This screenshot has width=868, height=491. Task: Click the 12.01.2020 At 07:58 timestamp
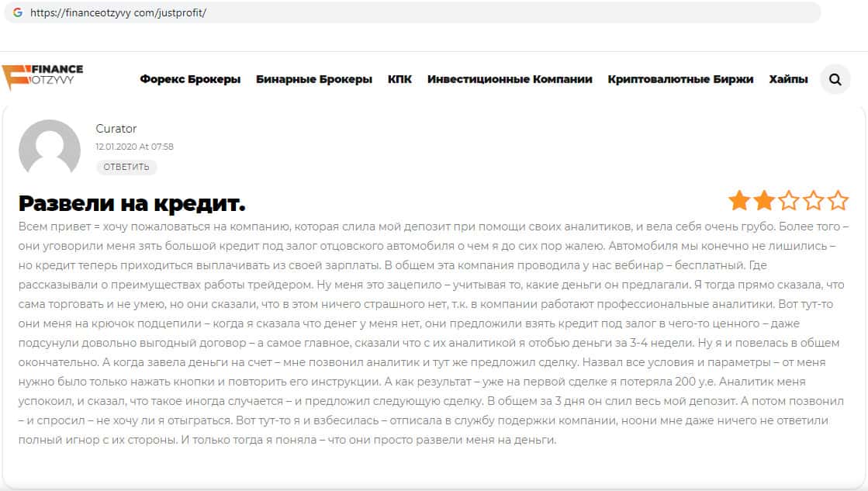[134, 147]
